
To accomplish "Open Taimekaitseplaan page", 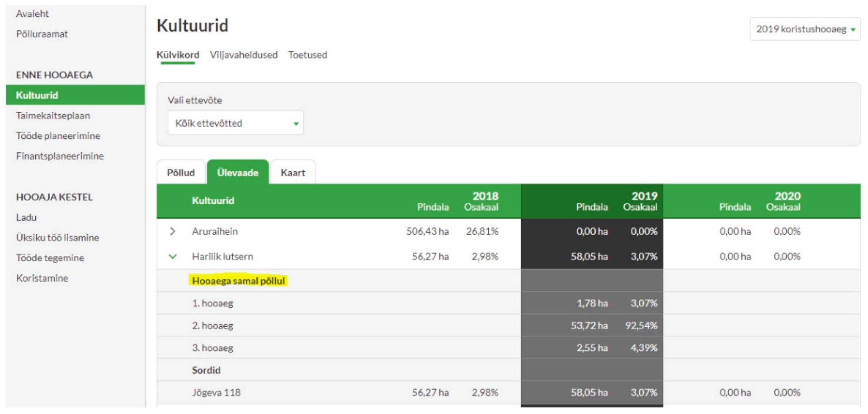I will click(x=53, y=116).
